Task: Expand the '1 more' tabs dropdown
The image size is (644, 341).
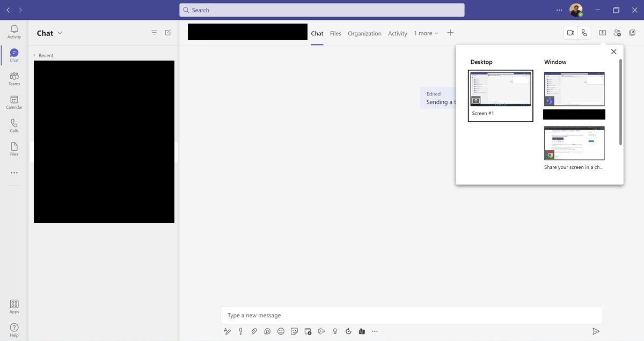Action: 426,33
